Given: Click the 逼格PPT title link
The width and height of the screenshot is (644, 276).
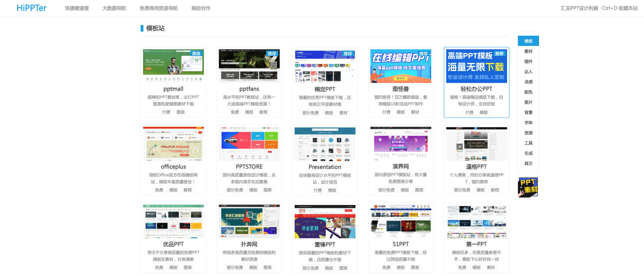Looking at the screenshot, I should (x=476, y=167).
